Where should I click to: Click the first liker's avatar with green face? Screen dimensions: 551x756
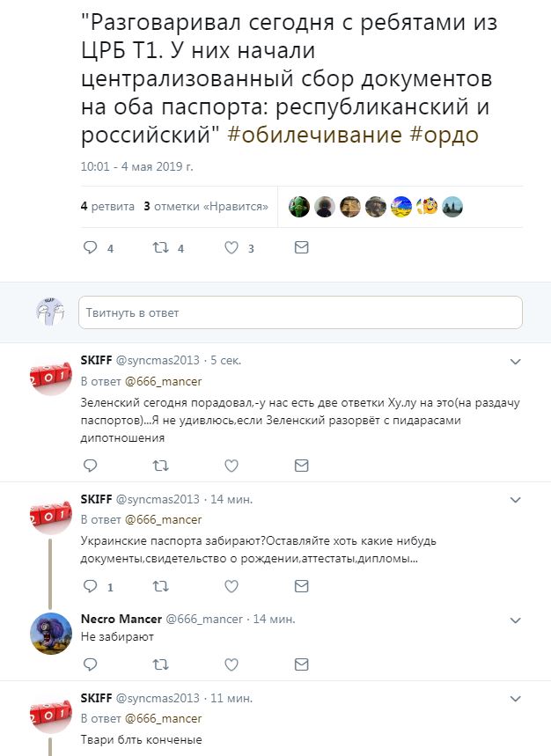click(x=299, y=206)
